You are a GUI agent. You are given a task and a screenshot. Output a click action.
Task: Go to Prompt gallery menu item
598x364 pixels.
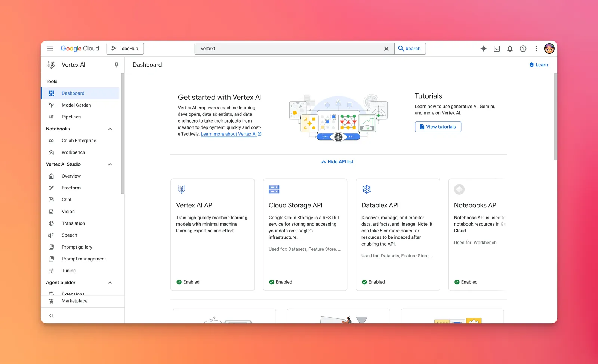click(x=77, y=247)
